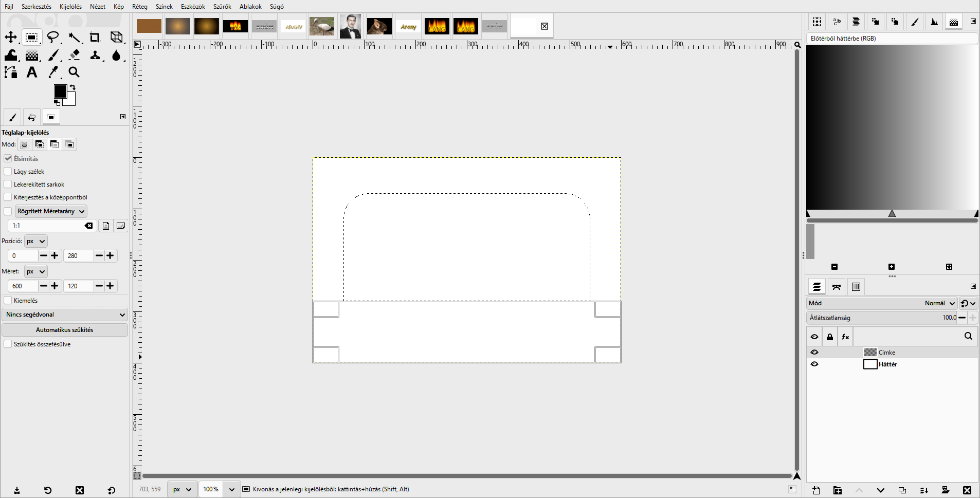Select the Smudge drop tool
980x498 pixels.
click(x=117, y=55)
